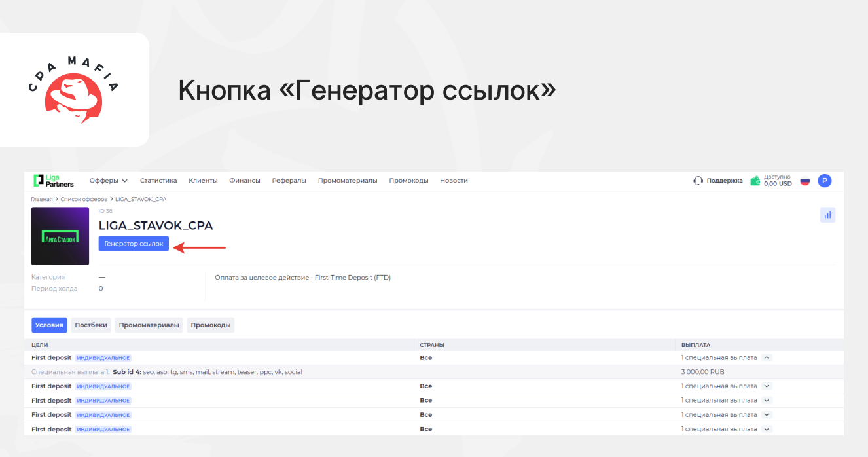Switch language via Russian flag icon
This screenshot has height=457, width=868.
point(805,181)
